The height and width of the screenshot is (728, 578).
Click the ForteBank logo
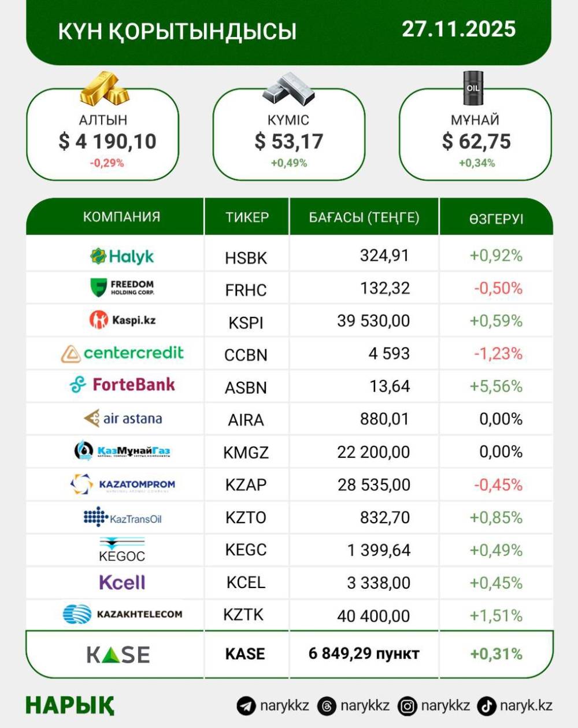click(x=122, y=385)
